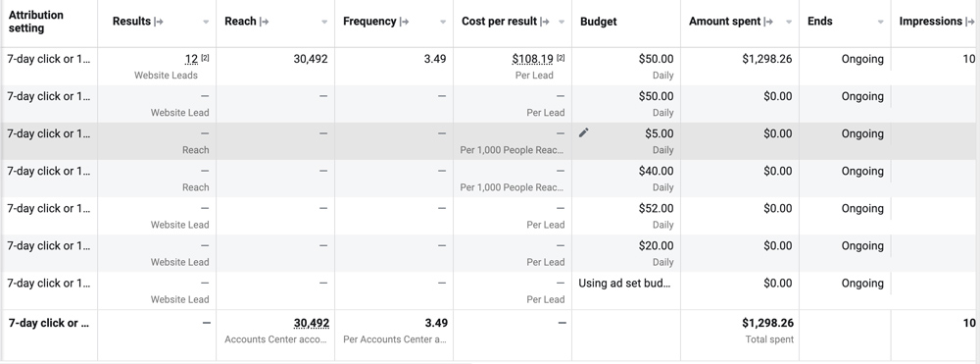
Task: Click the Impressions column width arrow icon
Action: (x=970, y=22)
